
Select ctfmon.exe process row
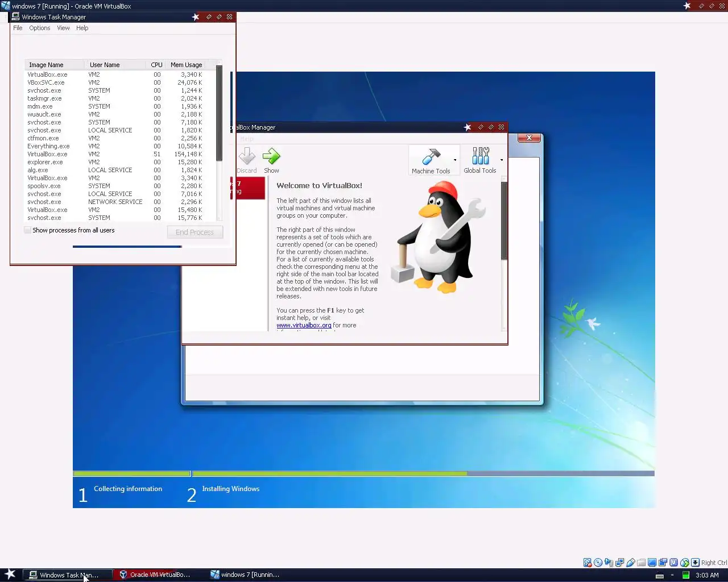[119, 138]
